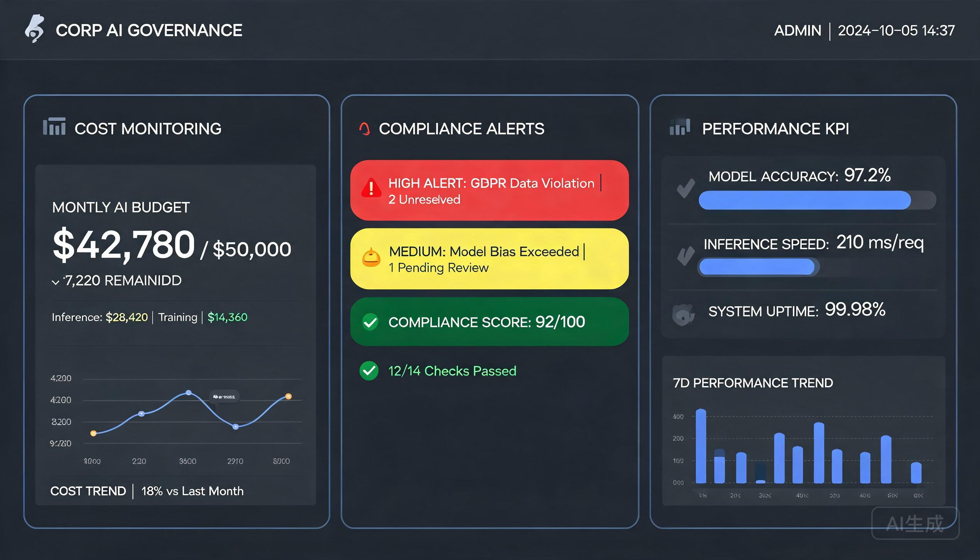Expand the chevron next to 7,220 remaining
The width and height of the screenshot is (980, 560).
(x=55, y=282)
